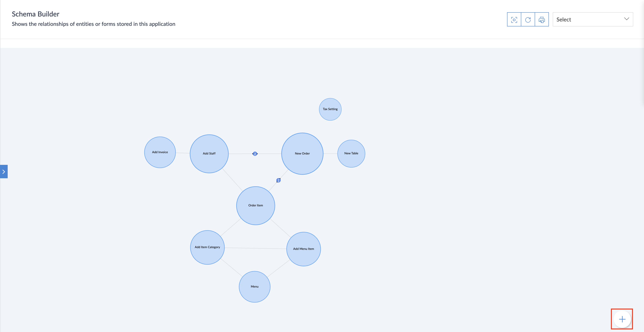Screen dimensions: 644x332
Task: Select the Order Item node
Action: [255, 205]
